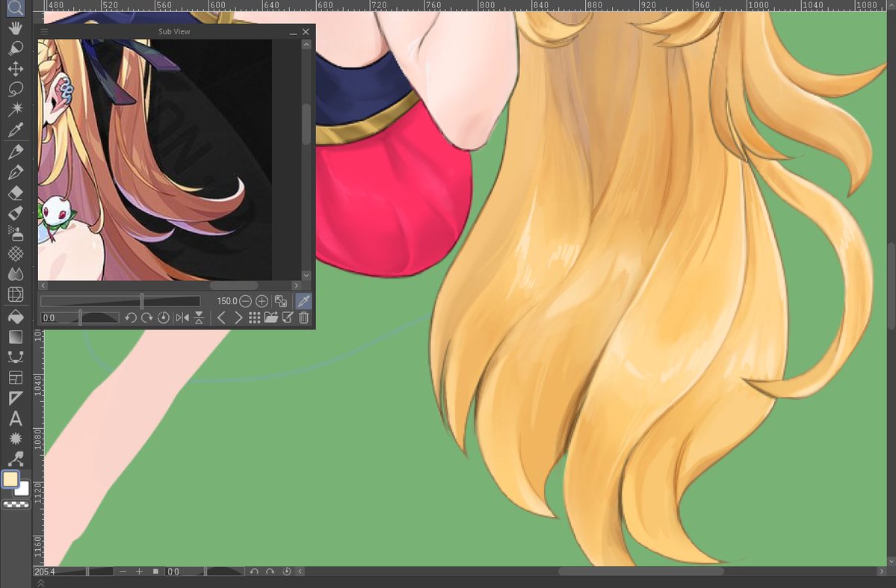Viewport: 896px width, 588px height.
Task: Select the Decoration pattern tool
Action: tap(16, 253)
